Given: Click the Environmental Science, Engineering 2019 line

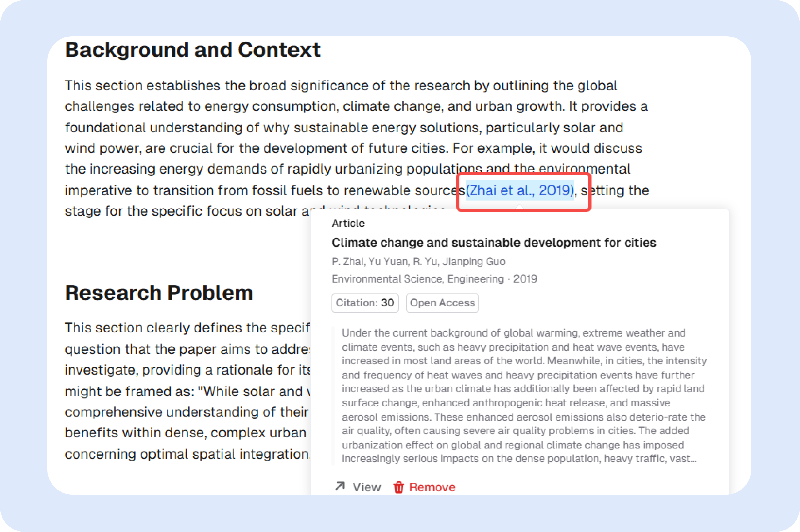Looking at the screenshot, I should 434,279.
